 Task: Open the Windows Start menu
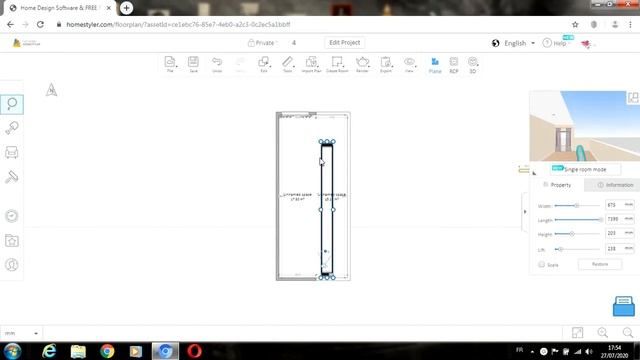[x=12, y=351]
